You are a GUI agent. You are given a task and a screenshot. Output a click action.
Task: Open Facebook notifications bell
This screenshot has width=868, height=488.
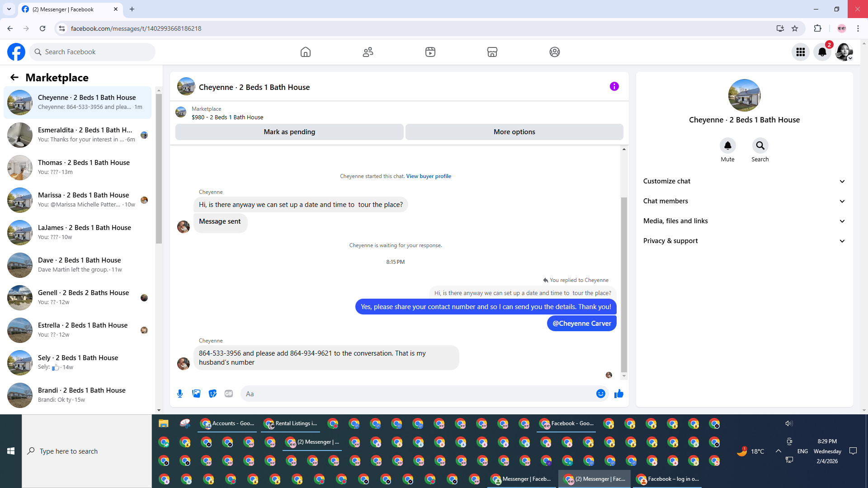(x=822, y=52)
